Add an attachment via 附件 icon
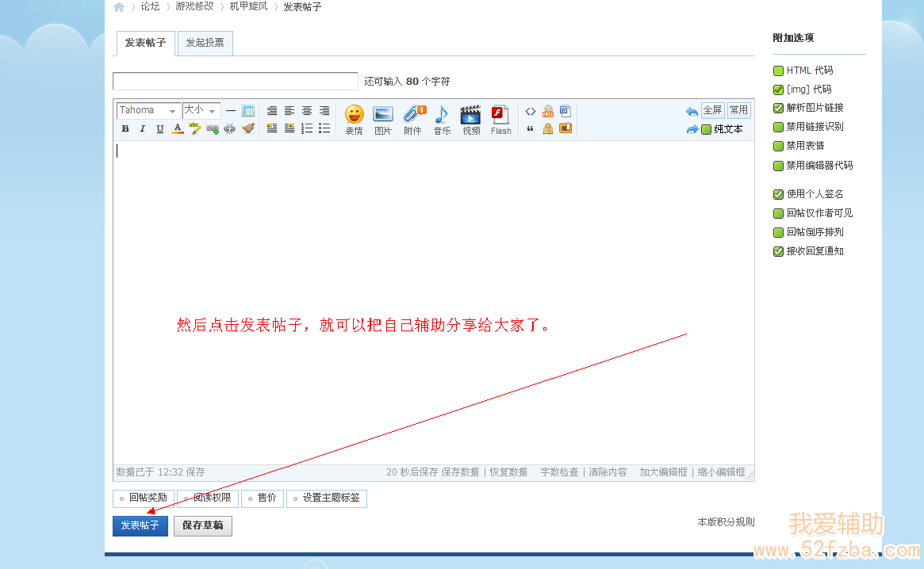Screen dimensions: 924x569 tap(413, 120)
